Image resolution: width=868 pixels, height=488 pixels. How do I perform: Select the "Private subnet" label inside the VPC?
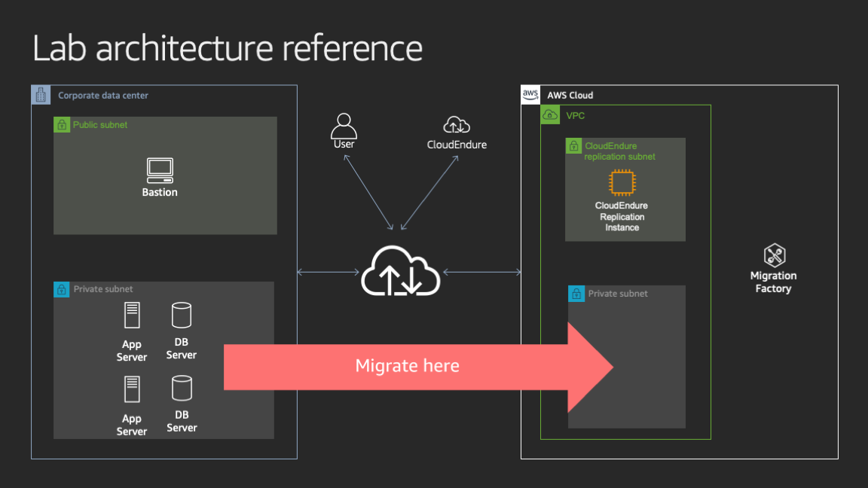coord(618,294)
